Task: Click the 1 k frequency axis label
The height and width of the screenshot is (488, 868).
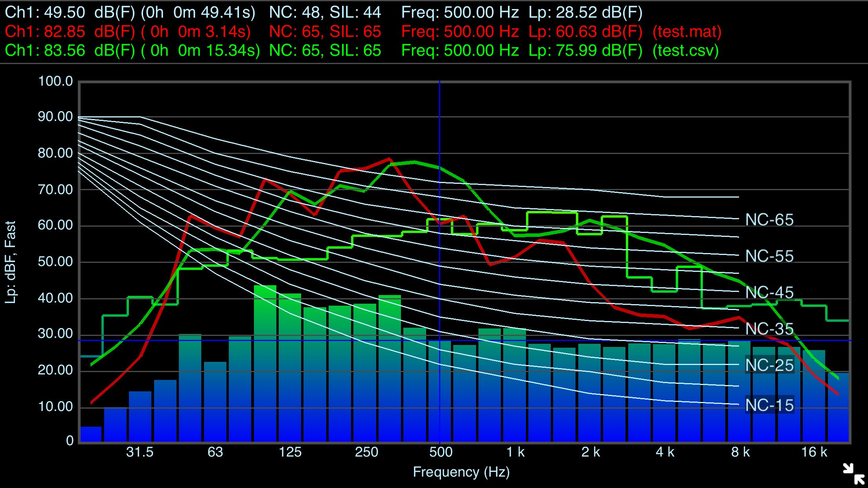Action: point(515,452)
